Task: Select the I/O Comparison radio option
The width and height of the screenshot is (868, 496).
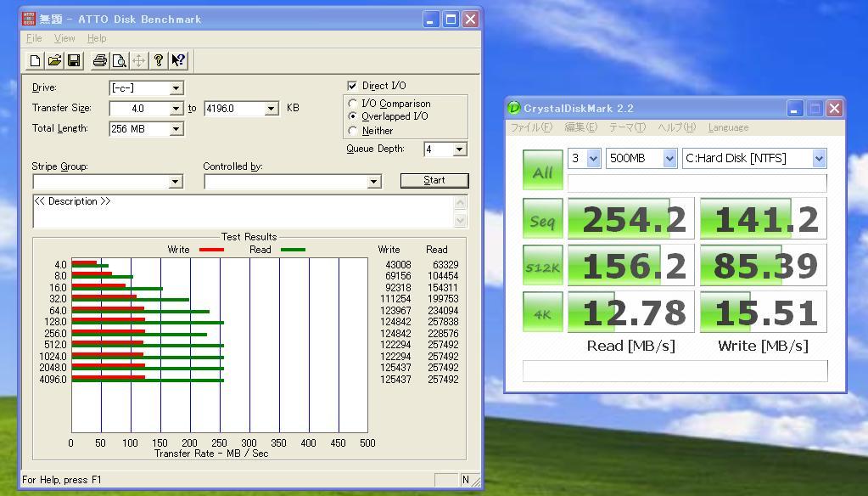Action: tap(353, 104)
